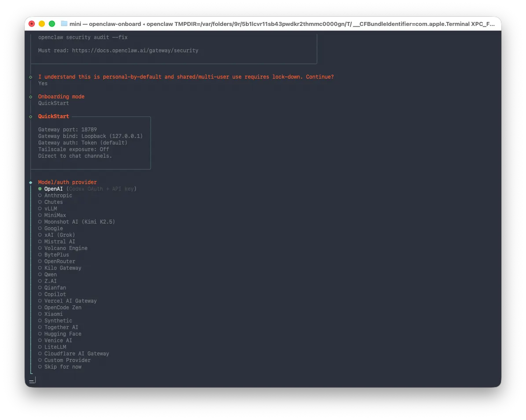Image resolution: width=526 pixels, height=420 pixels.
Task: Click the QuickStart section diamond marker
Action: (31, 117)
